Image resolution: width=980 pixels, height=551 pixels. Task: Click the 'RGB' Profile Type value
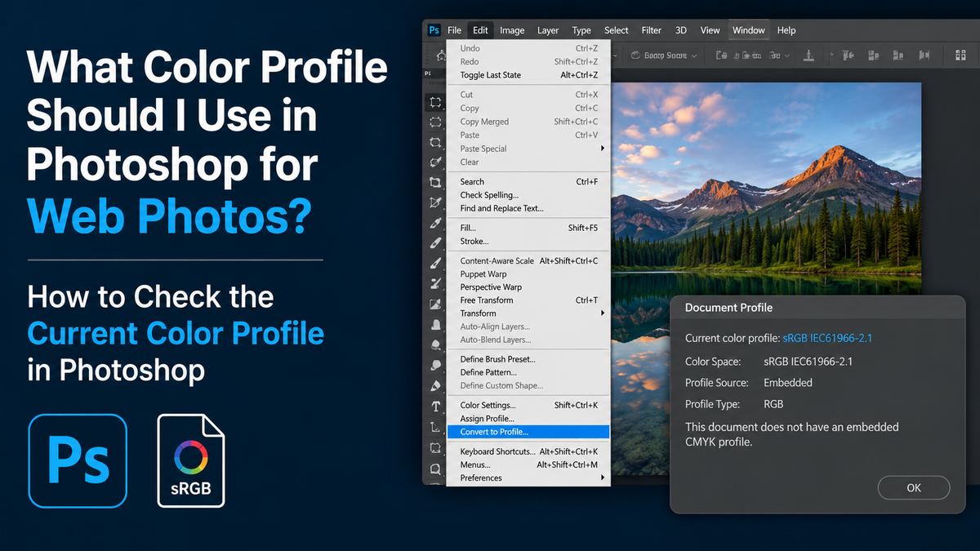(x=774, y=404)
